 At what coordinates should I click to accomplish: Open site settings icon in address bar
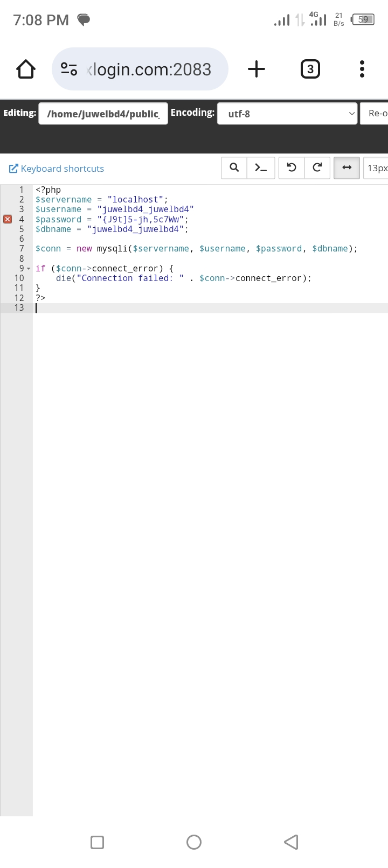(69, 69)
